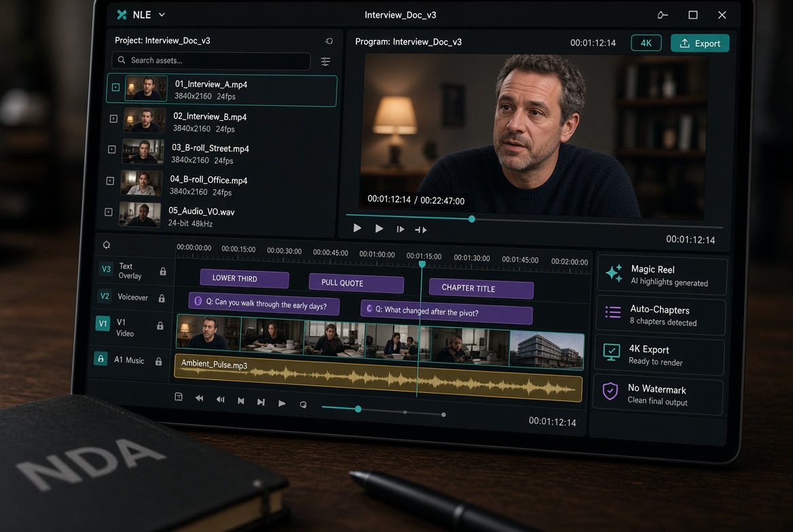This screenshot has height=532, width=793.
Task: Click the pin icon in the title bar
Action: 663,15
